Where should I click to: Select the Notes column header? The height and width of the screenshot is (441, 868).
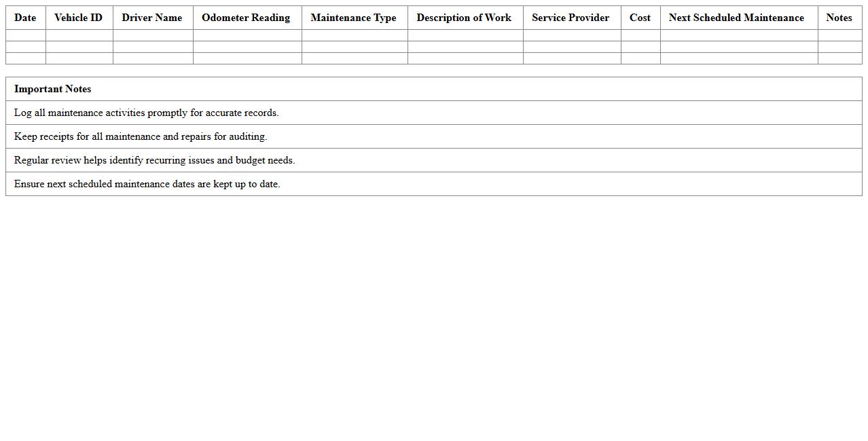pos(839,18)
